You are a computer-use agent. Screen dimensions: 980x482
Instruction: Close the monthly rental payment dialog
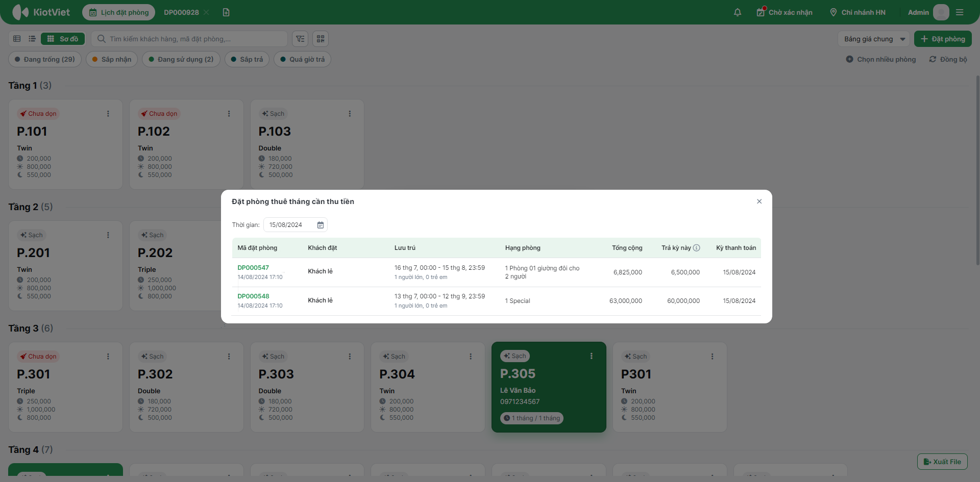coord(759,201)
